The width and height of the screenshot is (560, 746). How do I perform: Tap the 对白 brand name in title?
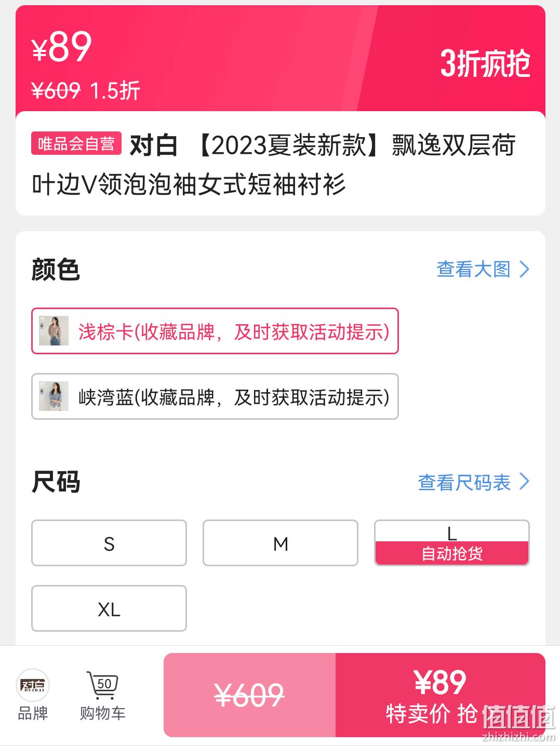154,145
